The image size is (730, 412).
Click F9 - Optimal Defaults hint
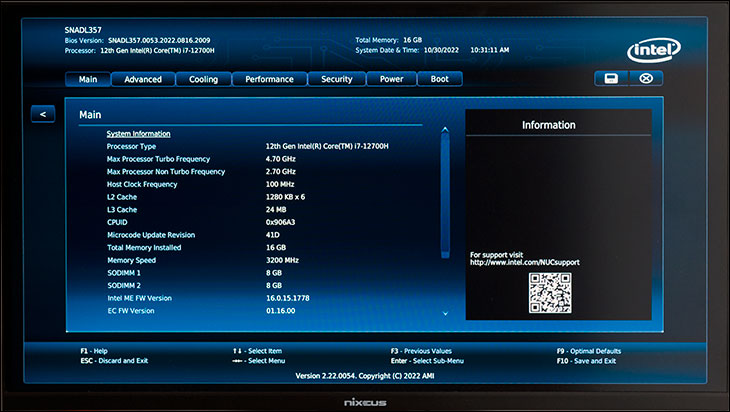pyautogui.click(x=589, y=351)
